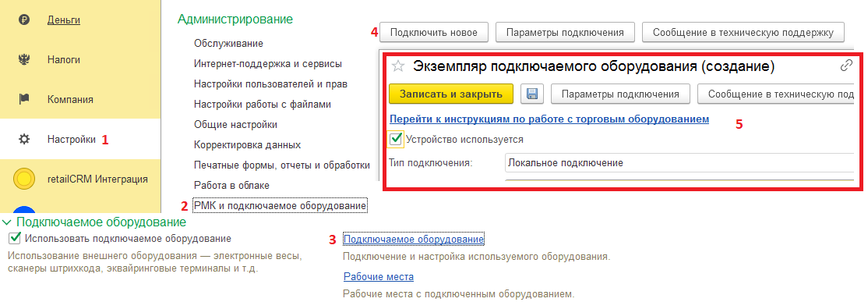Click the floppy disk save icon
Image resolution: width=868 pixels, height=302 pixels.
point(532,94)
